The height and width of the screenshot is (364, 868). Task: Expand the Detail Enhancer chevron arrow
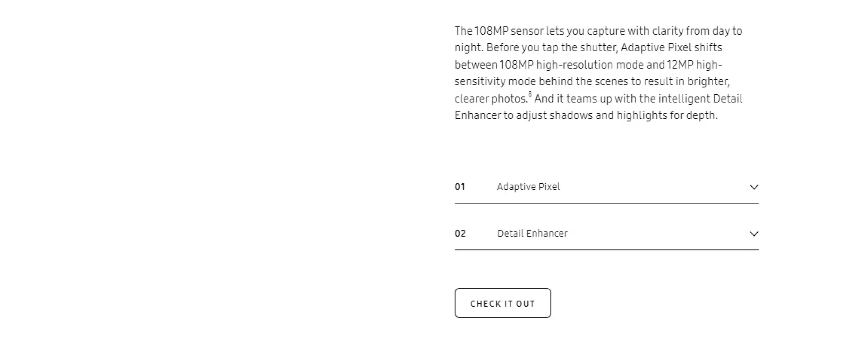(754, 234)
